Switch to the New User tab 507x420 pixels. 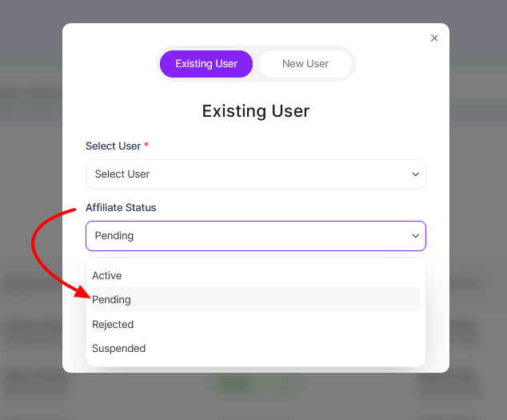tap(305, 64)
